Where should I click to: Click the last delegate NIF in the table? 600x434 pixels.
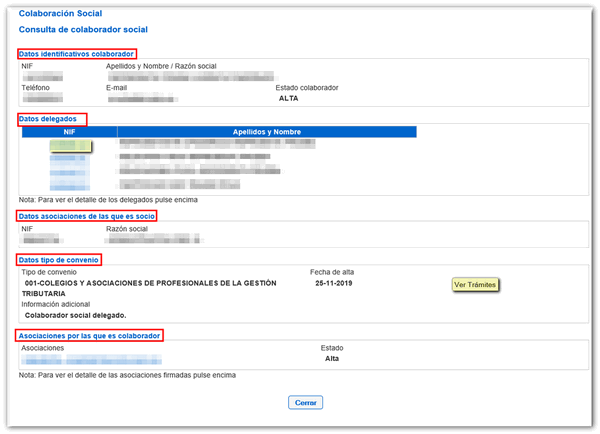click(x=69, y=186)
